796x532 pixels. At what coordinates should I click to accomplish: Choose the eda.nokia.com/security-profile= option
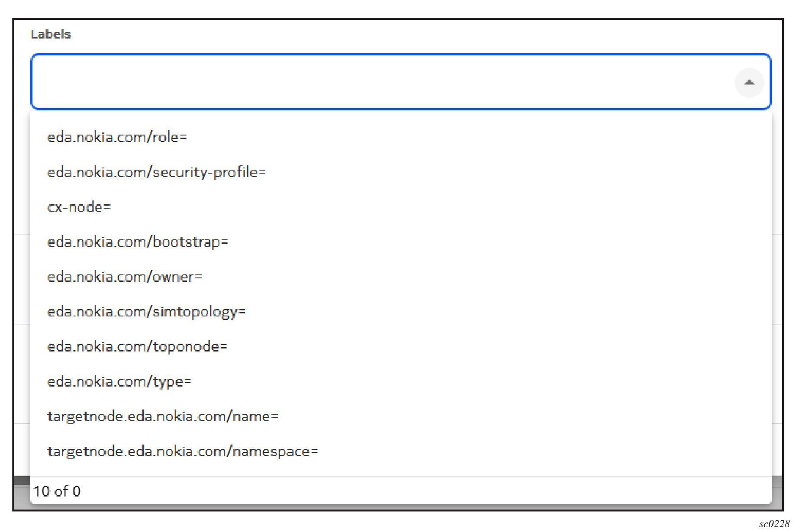tap(156, 172)
